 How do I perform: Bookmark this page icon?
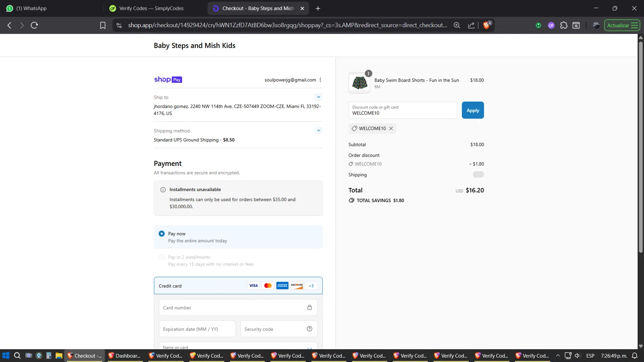click(103, 25)
